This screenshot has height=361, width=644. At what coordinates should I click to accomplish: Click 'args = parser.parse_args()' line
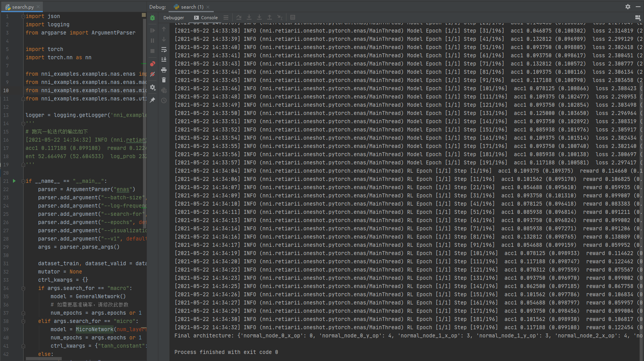[x=79, y=247]
